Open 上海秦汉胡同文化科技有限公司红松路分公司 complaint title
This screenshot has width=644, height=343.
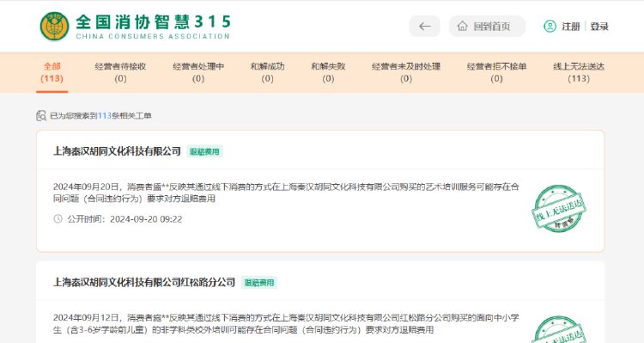(x=144, y=283)
